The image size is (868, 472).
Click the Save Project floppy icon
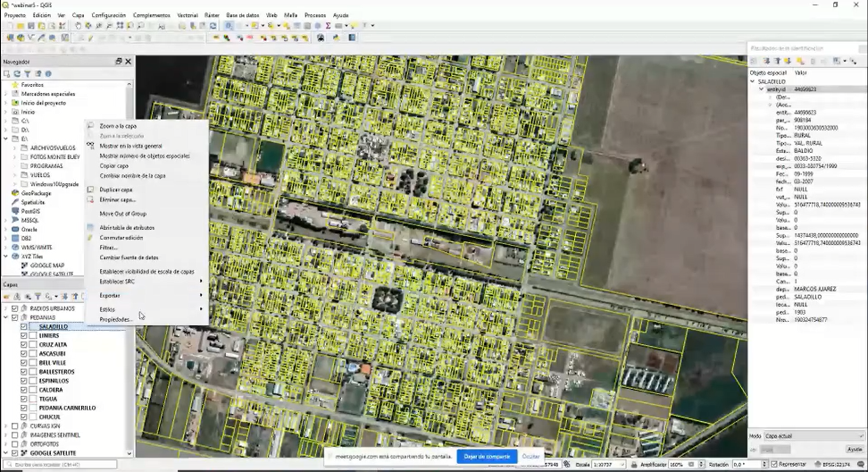pyautogui.click(x=31, y=26)
